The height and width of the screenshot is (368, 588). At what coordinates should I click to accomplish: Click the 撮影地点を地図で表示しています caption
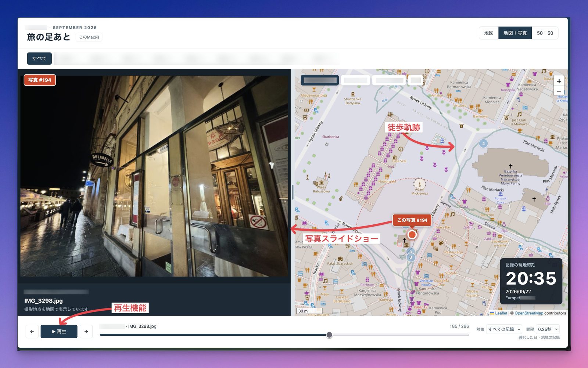click(x=56, y=309)
